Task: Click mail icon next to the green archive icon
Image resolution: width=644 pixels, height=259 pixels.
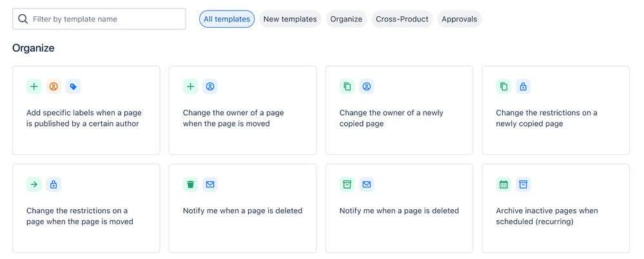Action: pyautogui.click(x=367, y=185)
